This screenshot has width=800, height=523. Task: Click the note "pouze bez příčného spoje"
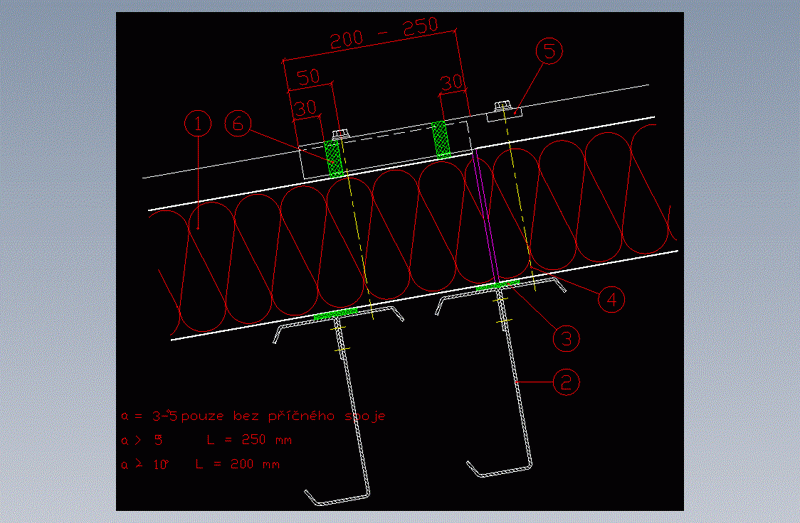(x=284, y=415)
